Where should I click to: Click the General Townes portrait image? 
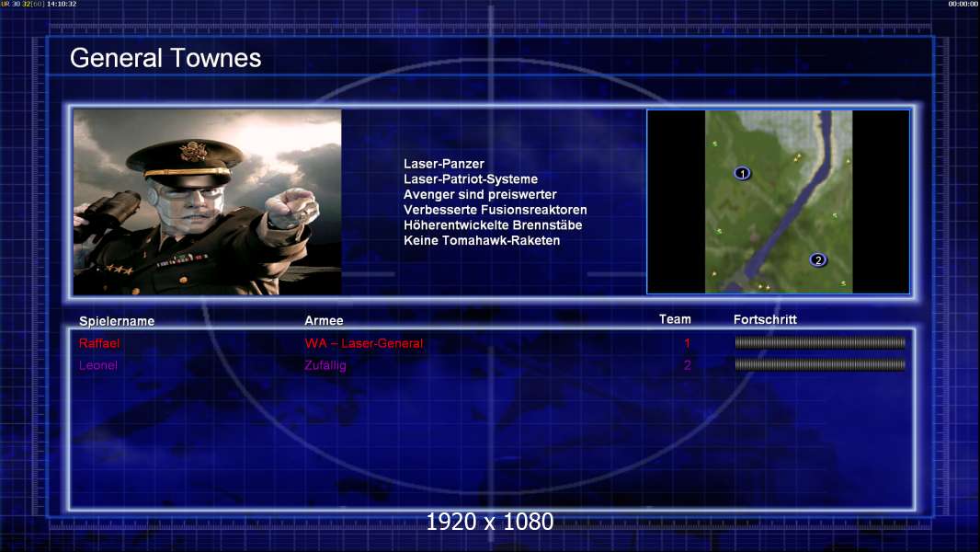click(x=208, y=201)
